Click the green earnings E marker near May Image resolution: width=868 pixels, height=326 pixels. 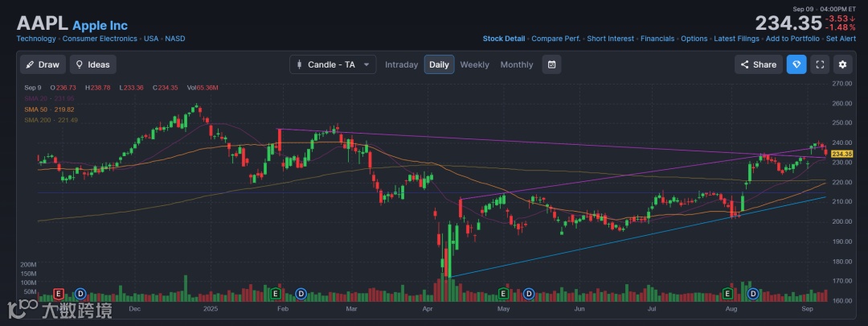(x=503, y=293)
